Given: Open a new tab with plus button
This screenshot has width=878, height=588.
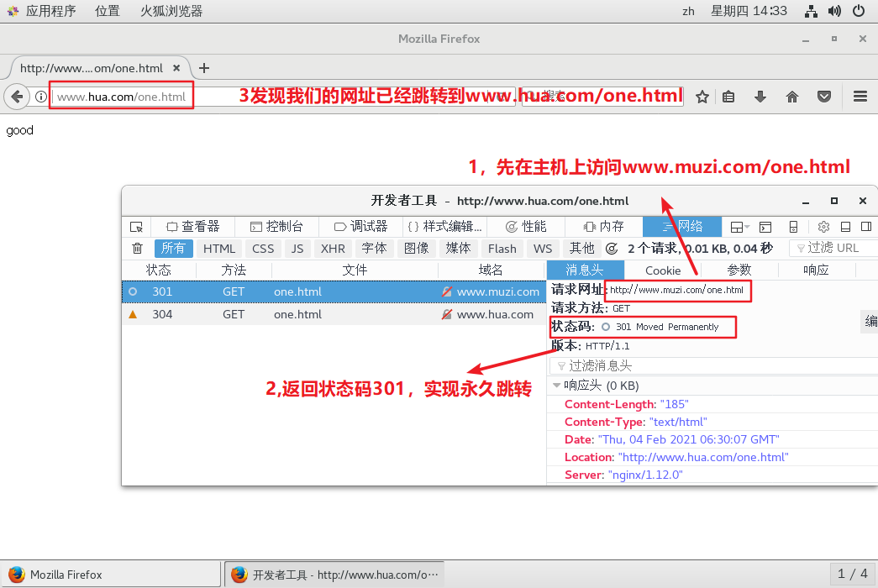Looking at the screenshot, I should [204, 68].
